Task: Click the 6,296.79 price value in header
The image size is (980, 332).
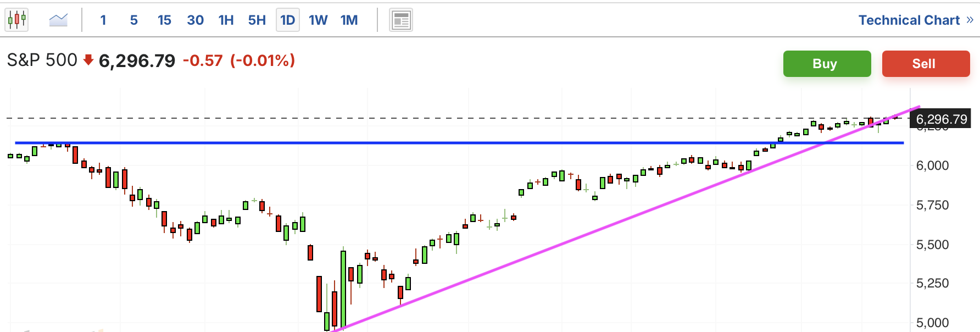Action: point(137,60)
